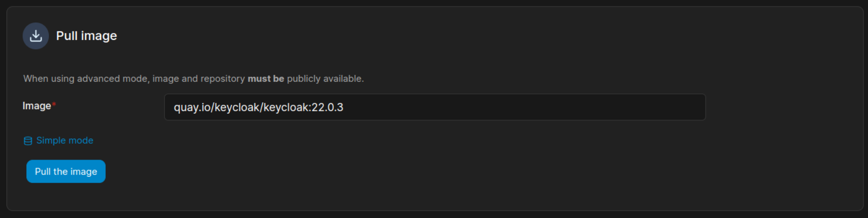This screenshot has height=218, width=868.
Task: Click the "Simple mode" label text
Action: pyautogui.click(x=65, y=141)
